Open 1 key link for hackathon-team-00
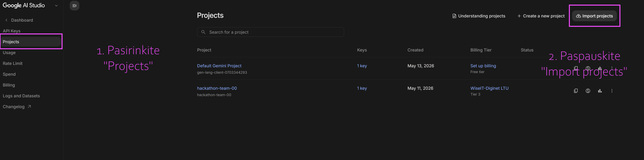The image size is (644, 160). point(362,88)
